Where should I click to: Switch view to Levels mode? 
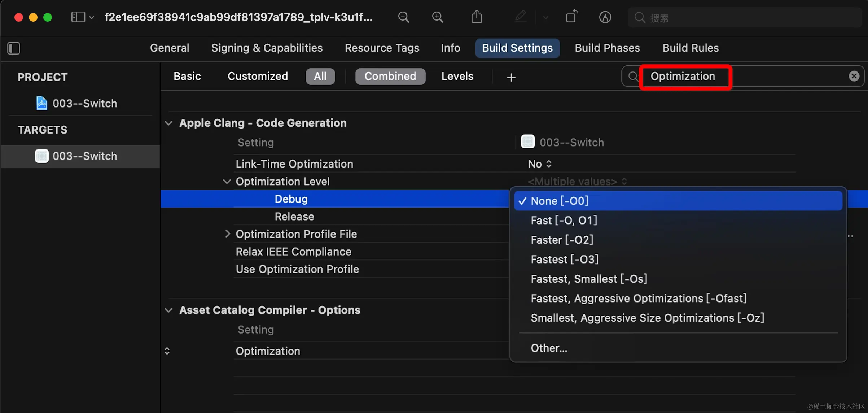457,76
